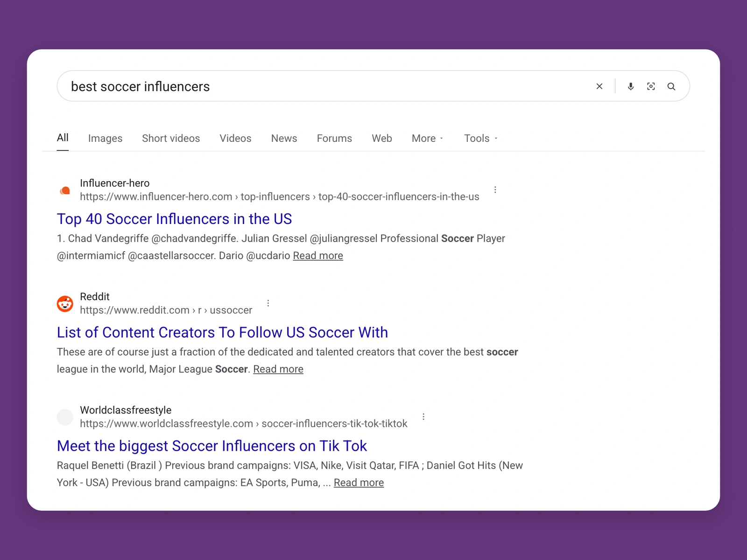This screenshot has width=747, height=560.
Task: Click the Worldclassfreestyle placeholder favicon
Action: point(65,417)
